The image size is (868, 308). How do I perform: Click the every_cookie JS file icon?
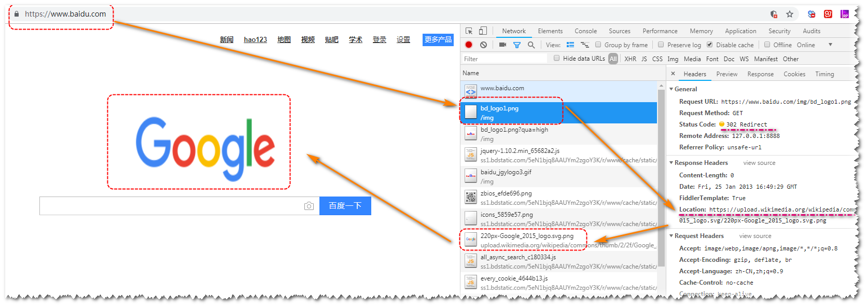pyautogui.click(x=471, y=282)
